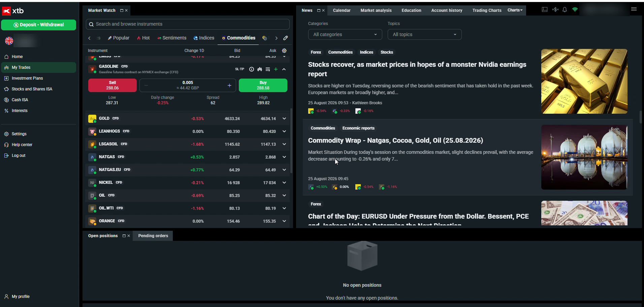The height and width of the screenshot is (307, 644).
Task: Expand the OIL.WTI row
Action: coord(284,208)
